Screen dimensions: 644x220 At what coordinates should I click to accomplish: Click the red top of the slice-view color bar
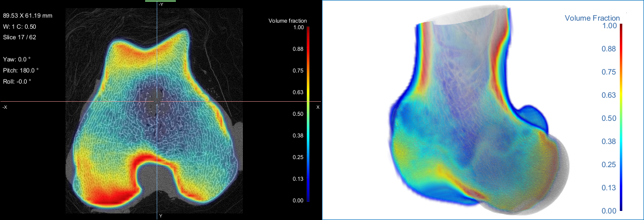pos(308,30)
